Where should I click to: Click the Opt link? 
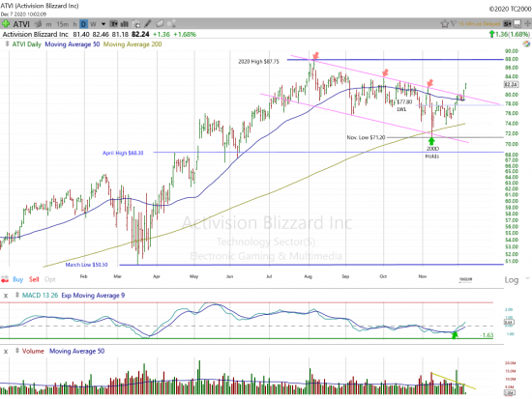pos(50,279)
